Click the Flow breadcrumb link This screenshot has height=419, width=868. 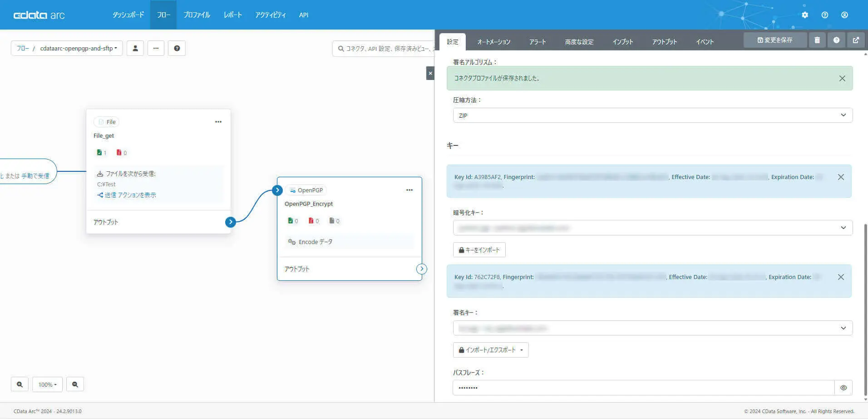coord(23,48)
